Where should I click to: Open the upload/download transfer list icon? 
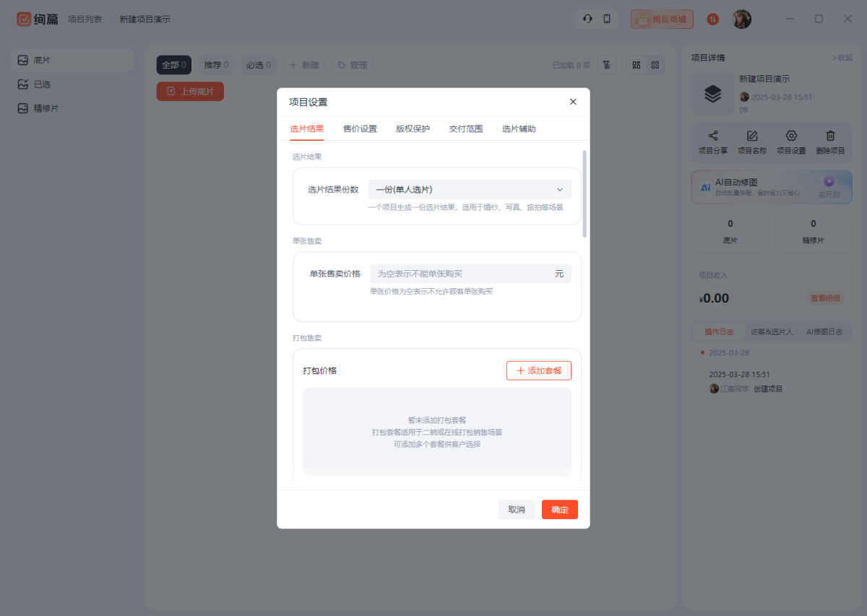pos(712,19)
